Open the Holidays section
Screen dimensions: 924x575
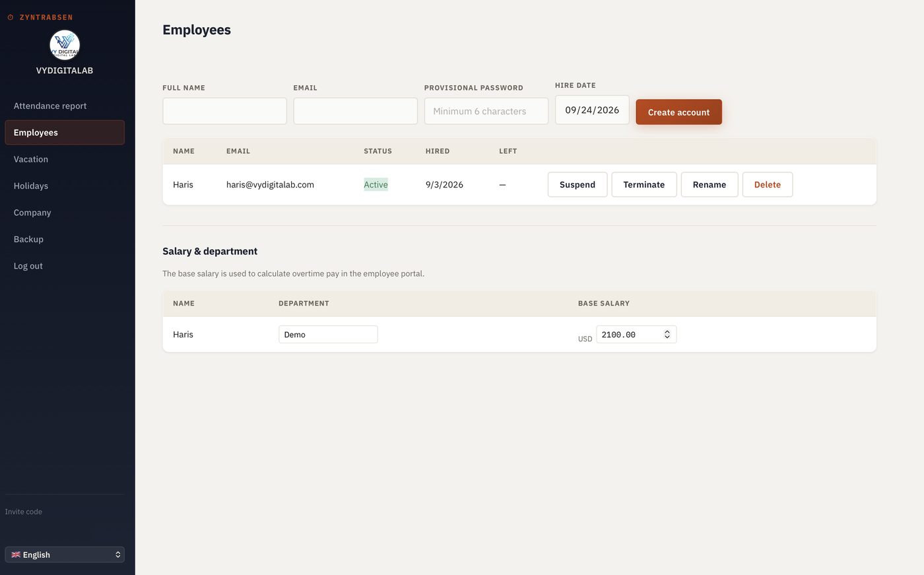65,186
